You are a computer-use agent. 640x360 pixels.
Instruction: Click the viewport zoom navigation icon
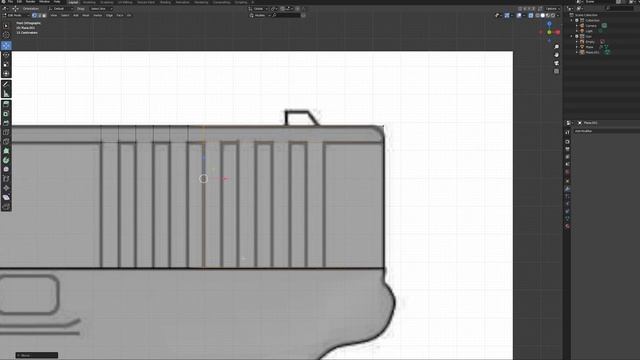(556, 47)
